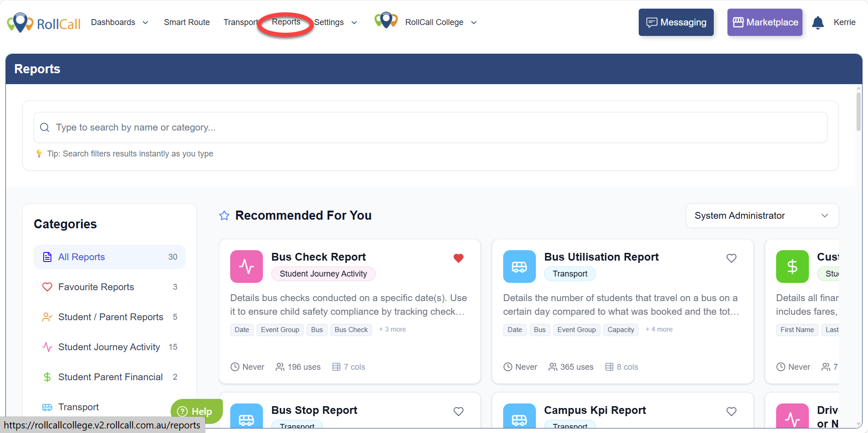Open the System Administrator role dropdown

click(762, 216)
